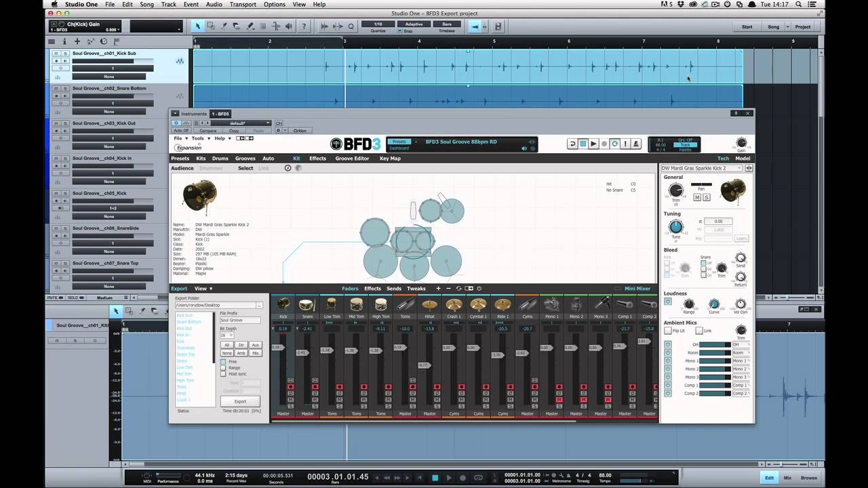Click the Compare button in plugin header
Image resolution: width=868 pixels, height=488 pixels.
coord(208,130)
